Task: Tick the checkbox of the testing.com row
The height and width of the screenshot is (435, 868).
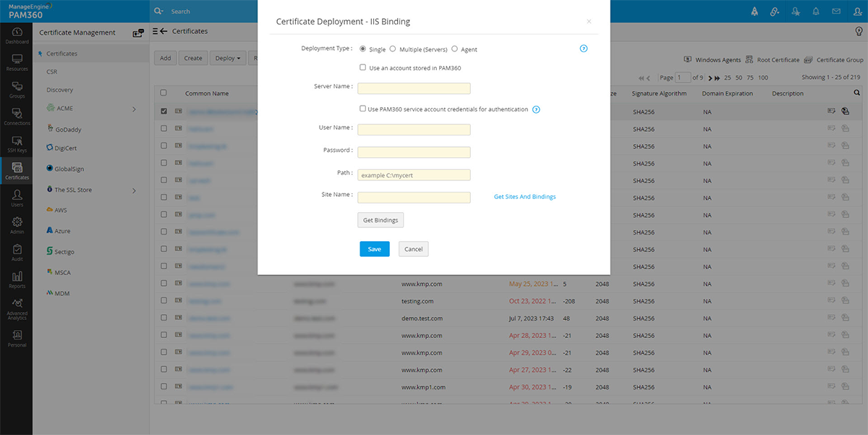Action: click(x=163, y=301)
